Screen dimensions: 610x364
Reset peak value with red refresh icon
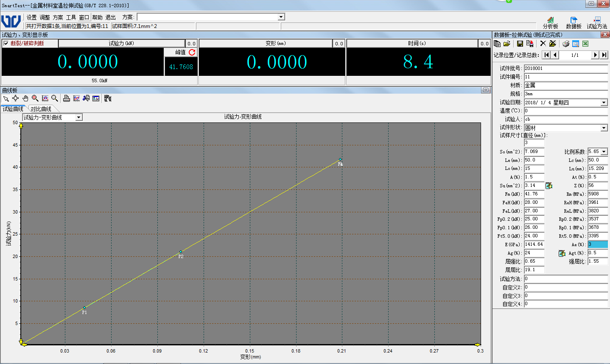click(192, 52)
